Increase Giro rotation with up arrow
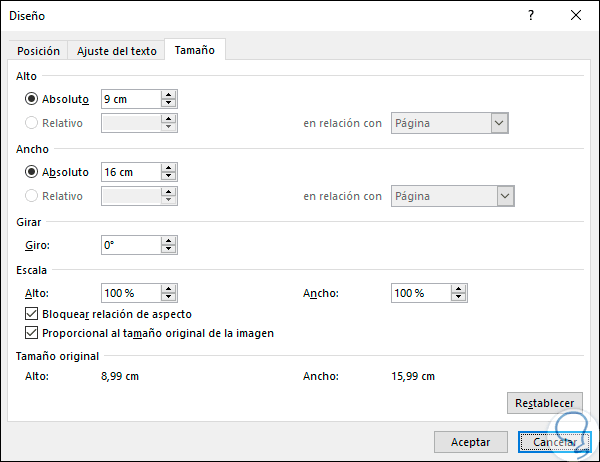 (x=169, y=240)
